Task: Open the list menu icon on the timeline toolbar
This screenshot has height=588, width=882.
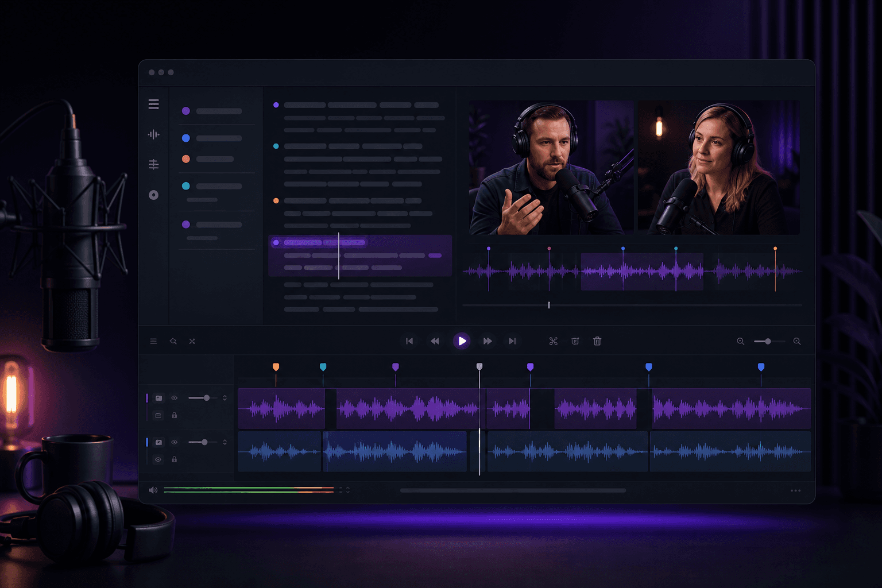Action: pos(153,341)
